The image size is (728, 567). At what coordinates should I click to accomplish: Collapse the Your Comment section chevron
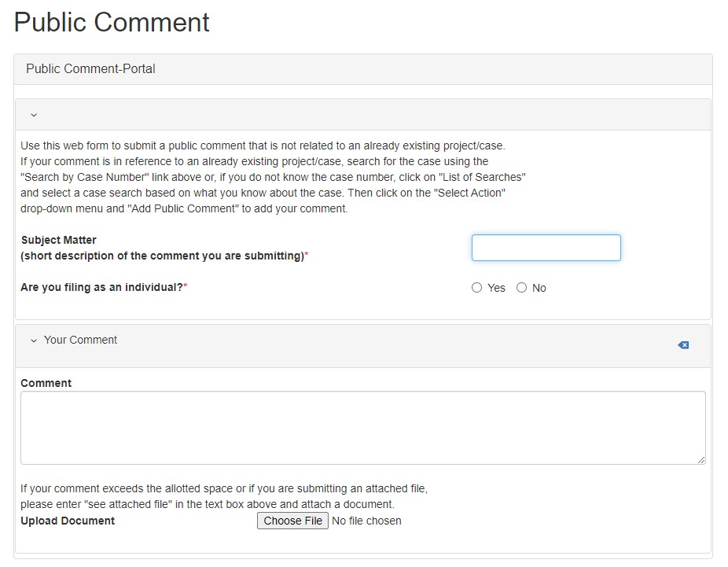click(x=34, y=341)
